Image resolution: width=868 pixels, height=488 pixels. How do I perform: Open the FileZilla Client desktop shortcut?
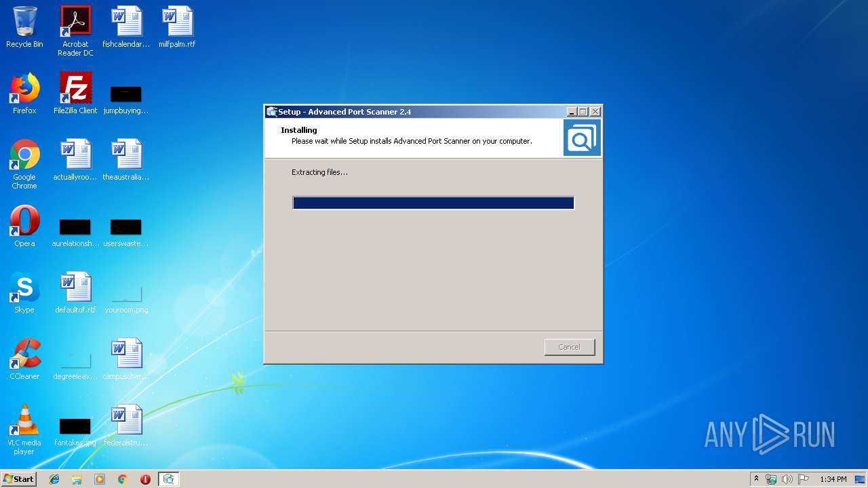click(x=75, y=94)
